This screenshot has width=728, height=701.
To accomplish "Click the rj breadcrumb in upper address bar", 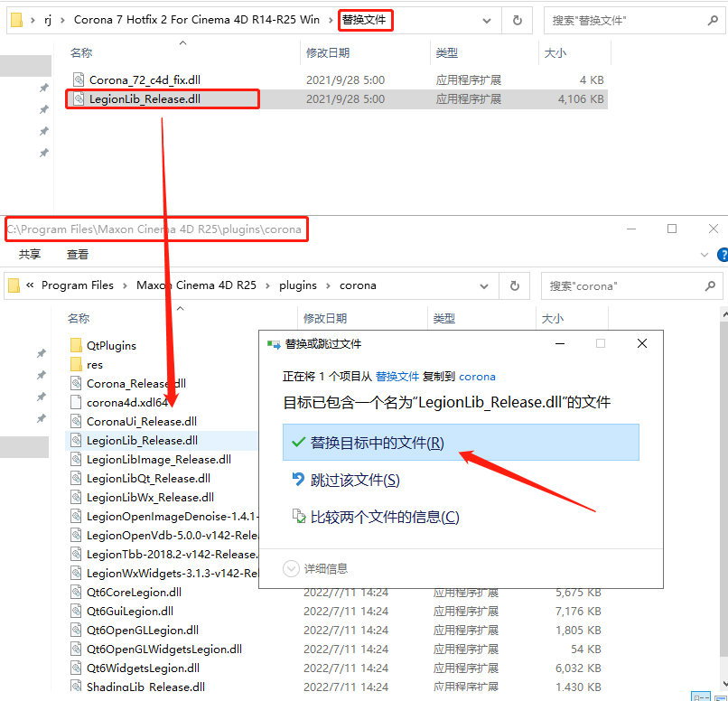I will coord(48,20).
